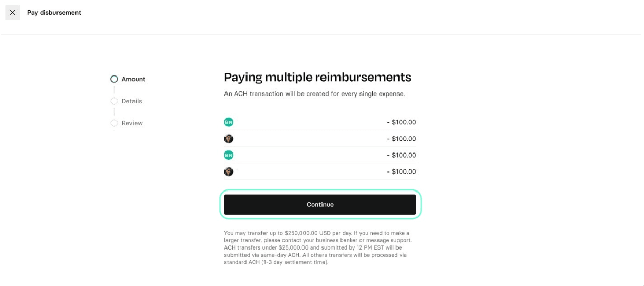Click the Continue button
The height and width of the screenshot is (286, 644).
(x=320, y=204)
